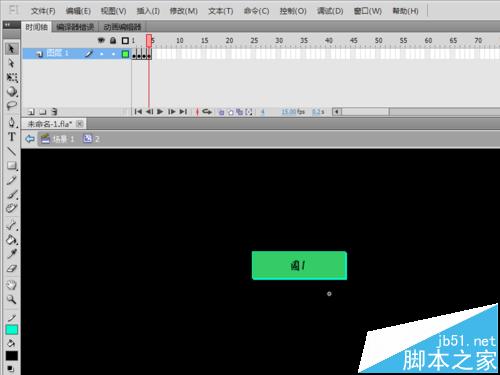
Task: Toggle onion skin outlines
Action: 231,112
